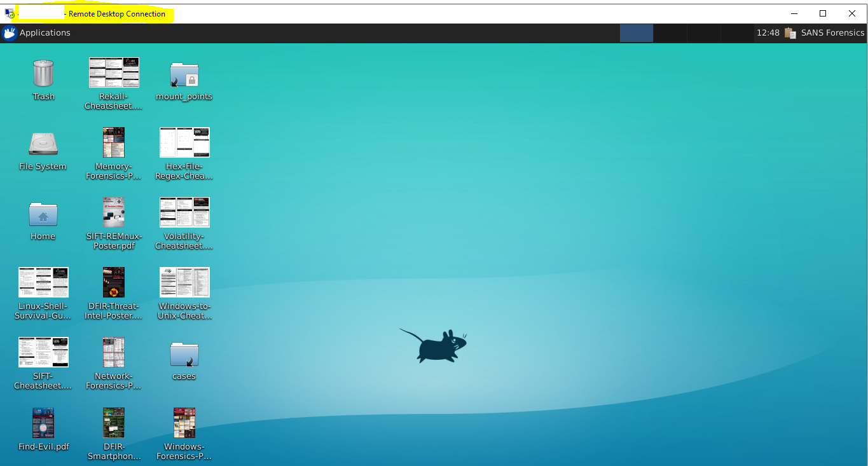Click the SANS Forensics user label
The width and height of the screenshot is (868, 466).
(832, 33)
